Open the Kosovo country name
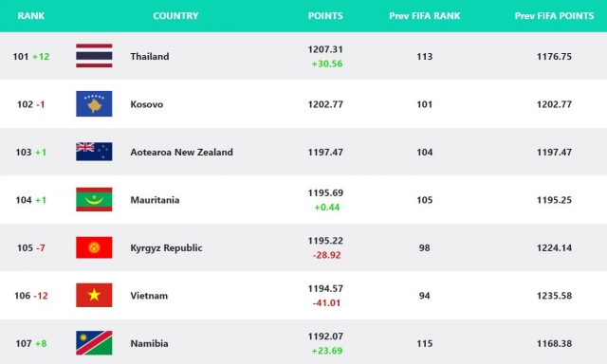The height and width of the screenshot is (364, 607). 147,104
